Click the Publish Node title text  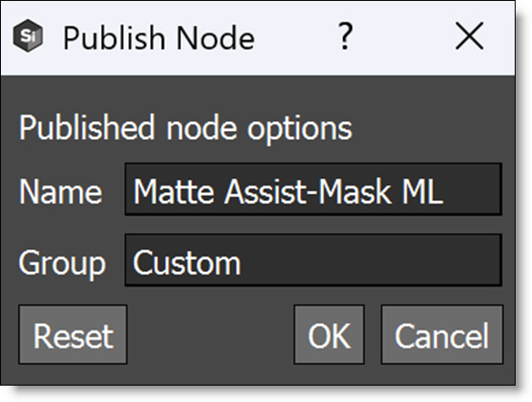(x=159, y=38)
